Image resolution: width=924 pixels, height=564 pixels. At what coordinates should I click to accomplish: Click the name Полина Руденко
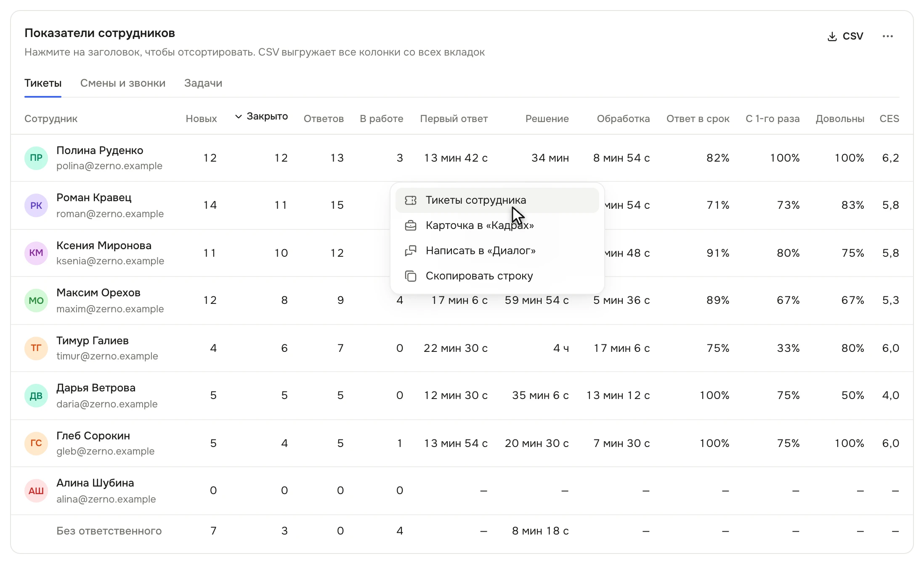tap(100, 151)
